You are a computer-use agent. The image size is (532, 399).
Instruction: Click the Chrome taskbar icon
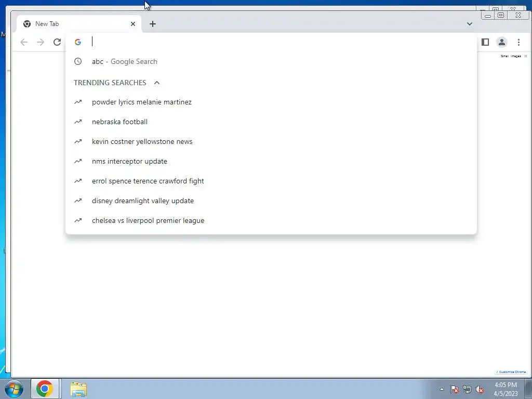pos(45,389)
